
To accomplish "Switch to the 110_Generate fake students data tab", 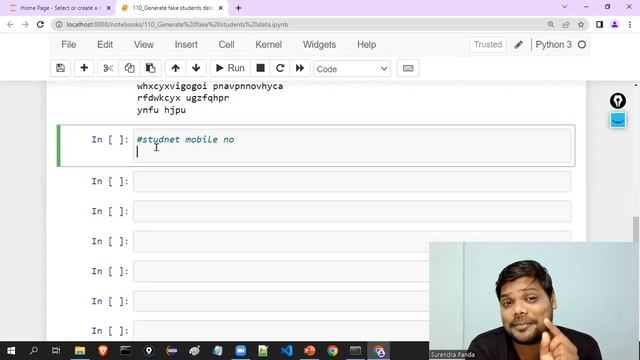I will coord(172,8).
